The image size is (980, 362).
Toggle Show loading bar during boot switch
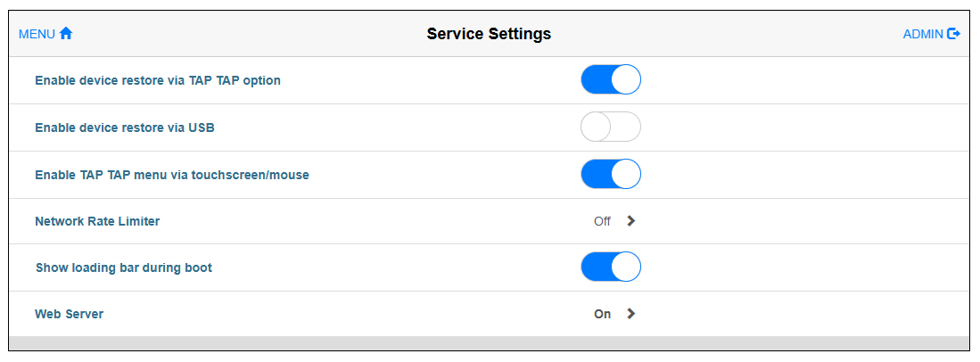pos(611,267)
